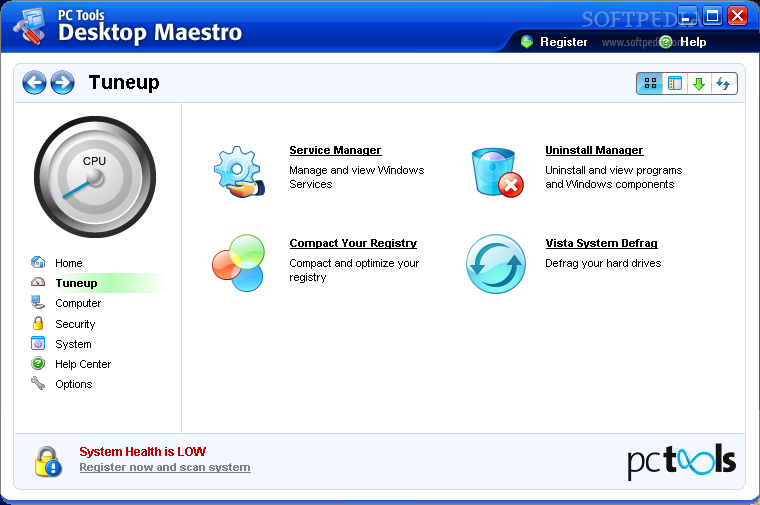Click the Computer monitor icon in sidebar
The height and width of the screenshot is (505, 760).
tap(38, 302)
